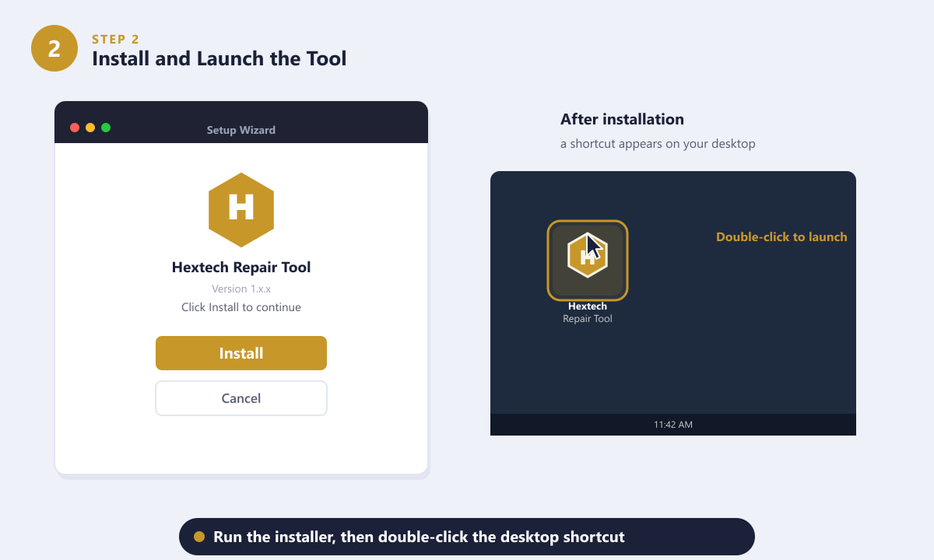
Task: Click 'Hextech Repair Tool' heading in installer
Action: coord(241,268)
